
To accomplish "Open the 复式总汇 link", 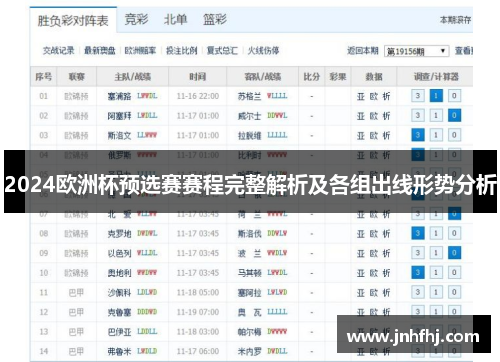I will (222, 51).
